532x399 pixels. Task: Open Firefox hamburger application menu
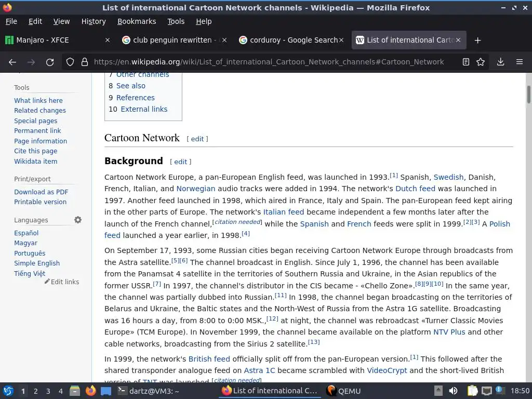(x=519, y=62)
